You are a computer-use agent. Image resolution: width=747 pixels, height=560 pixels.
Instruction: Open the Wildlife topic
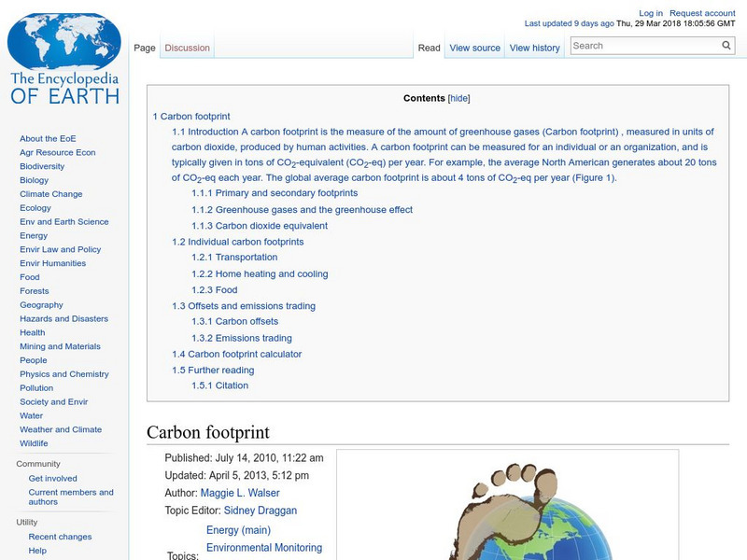pos(34,442)
